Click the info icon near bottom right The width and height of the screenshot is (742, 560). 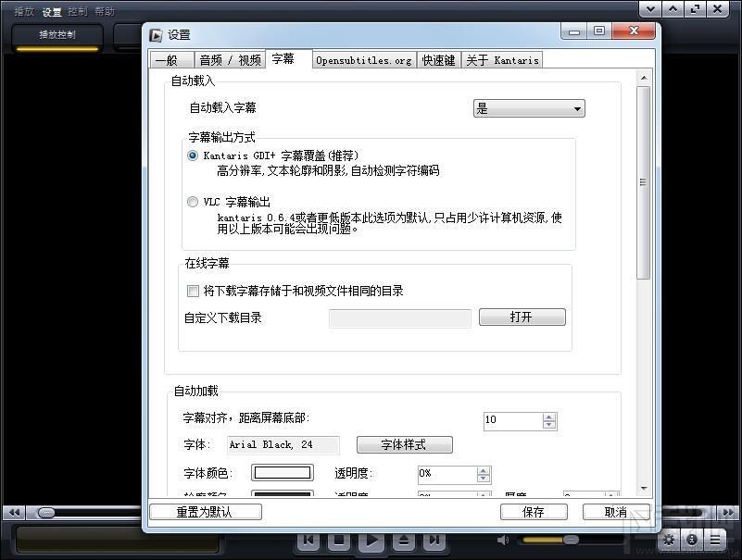(691, 540)
